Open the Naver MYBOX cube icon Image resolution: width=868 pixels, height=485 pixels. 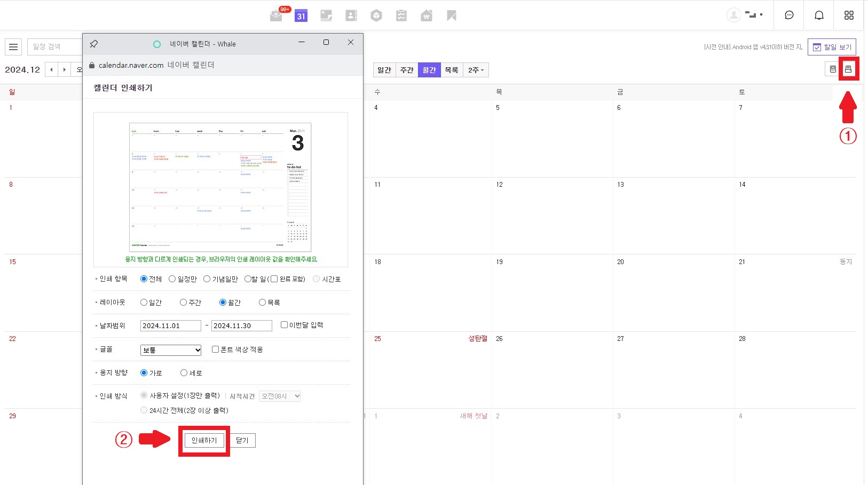376,15
